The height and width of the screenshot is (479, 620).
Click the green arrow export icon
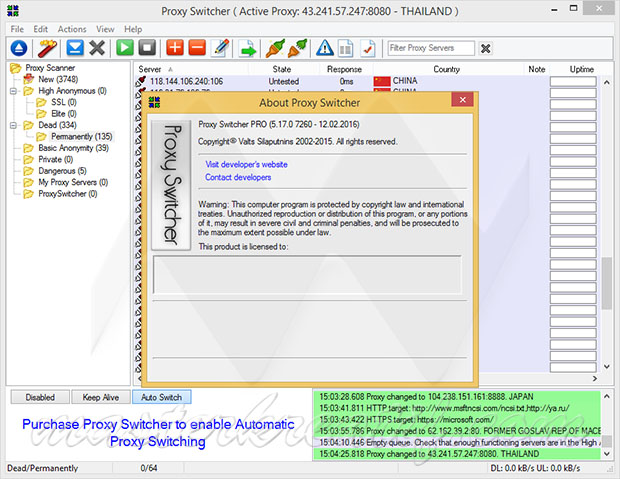coord(248,49)
